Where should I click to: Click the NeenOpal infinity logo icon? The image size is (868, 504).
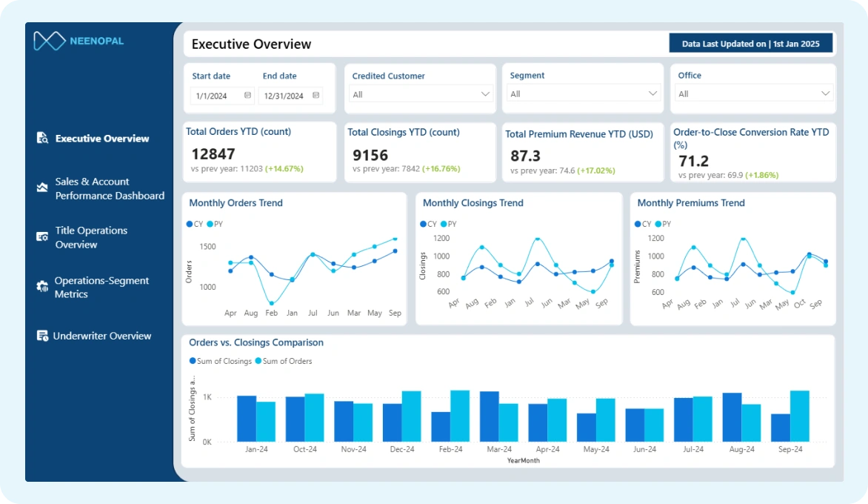[50, 41]
